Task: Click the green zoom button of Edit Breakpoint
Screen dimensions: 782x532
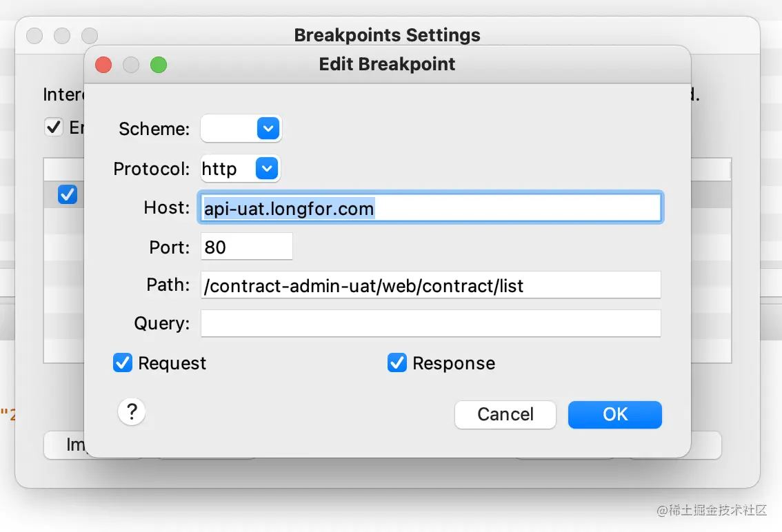Action: tap(159, 65)
